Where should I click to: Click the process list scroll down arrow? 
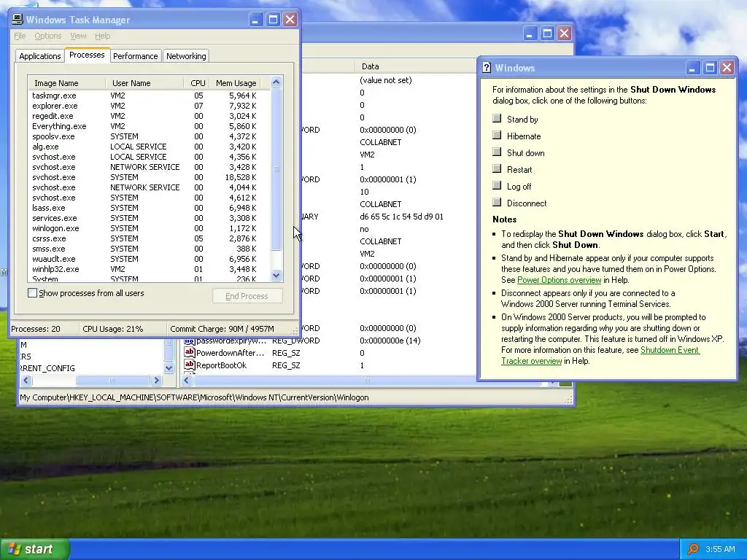[x=276, y=275]
